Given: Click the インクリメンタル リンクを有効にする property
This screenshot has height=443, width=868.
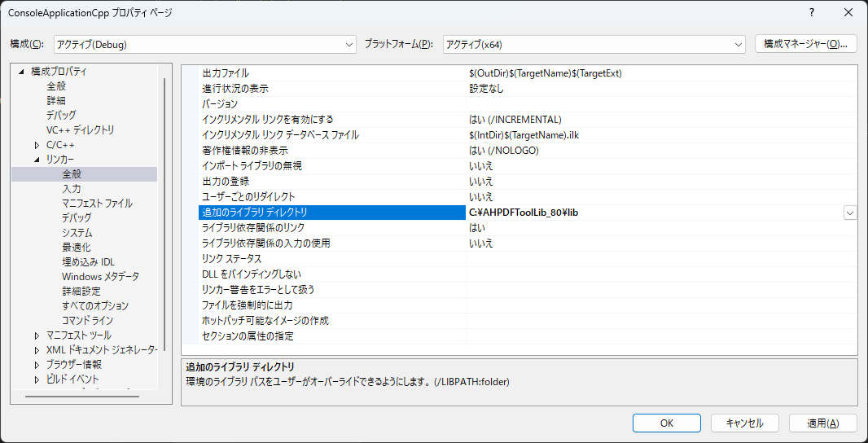Looking at the screenshot, I should tap(326, 120).
